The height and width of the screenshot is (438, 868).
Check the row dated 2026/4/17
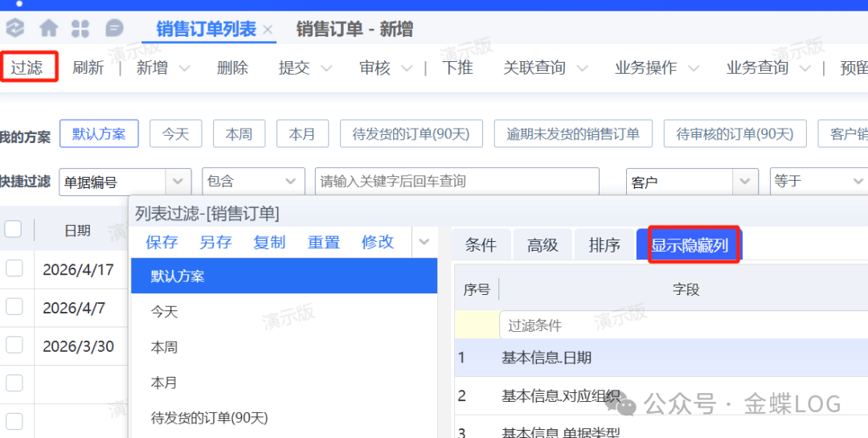click(14, 269)
